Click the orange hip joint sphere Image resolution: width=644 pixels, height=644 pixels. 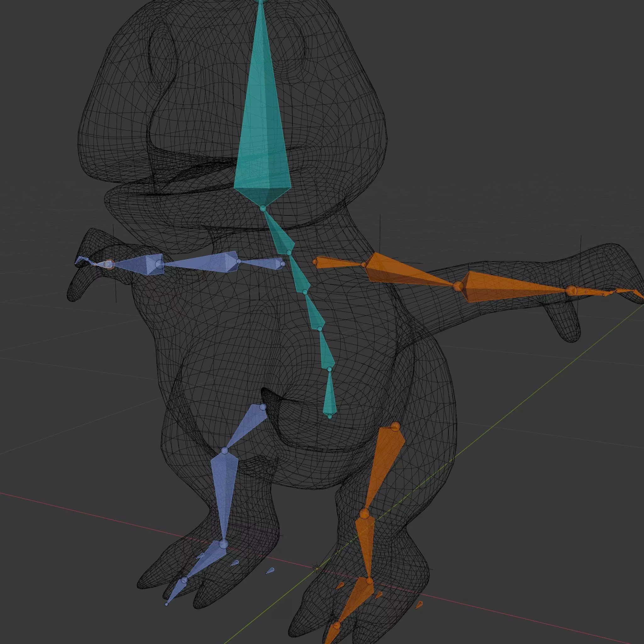pos(395,426)
